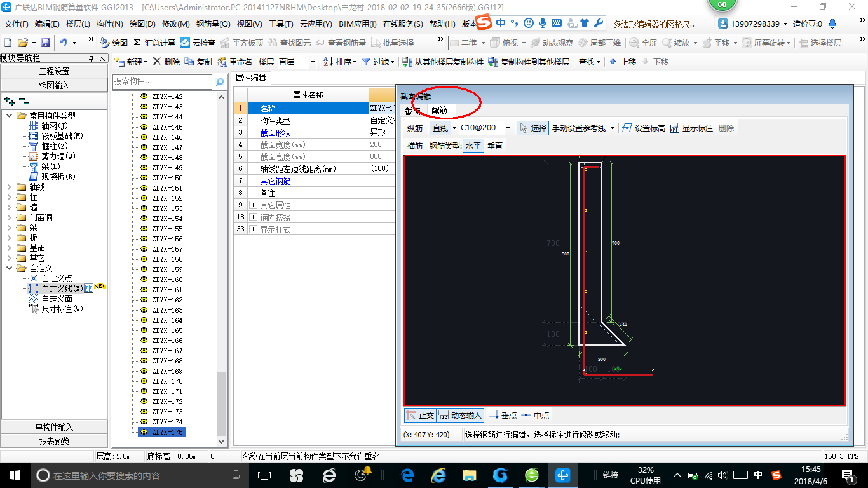Screen dimensions: 868x488
Task: Open the 文件(F) menu
Action: 17,24
